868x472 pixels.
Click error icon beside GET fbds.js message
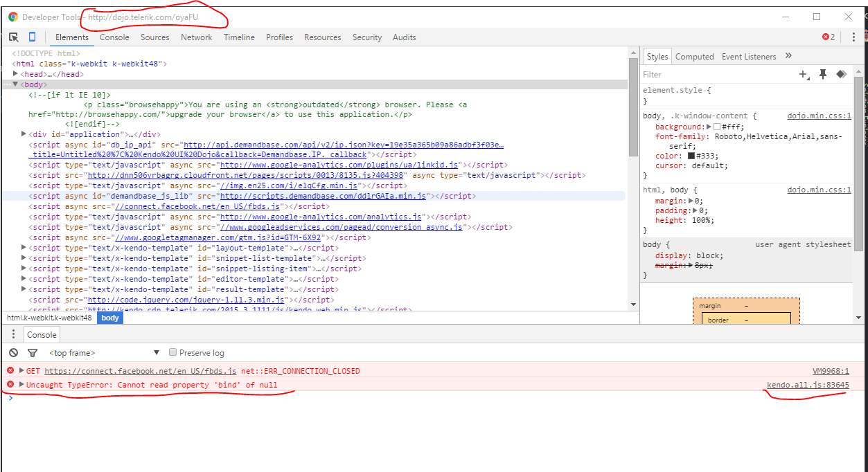10,370
